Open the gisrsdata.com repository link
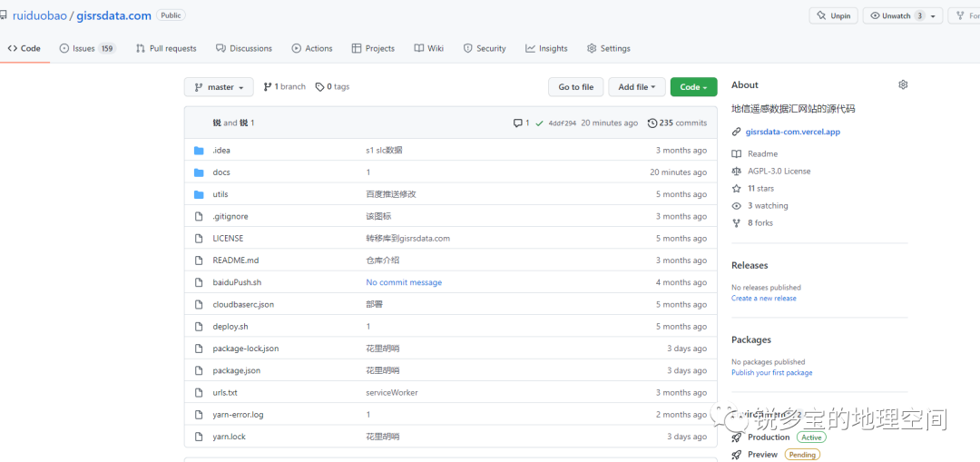Screen dimensions: 980x462 click(113, 15)
